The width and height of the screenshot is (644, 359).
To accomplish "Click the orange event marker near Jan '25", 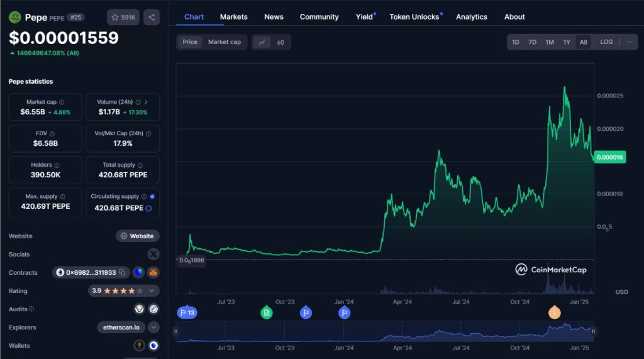I will 555,313.
